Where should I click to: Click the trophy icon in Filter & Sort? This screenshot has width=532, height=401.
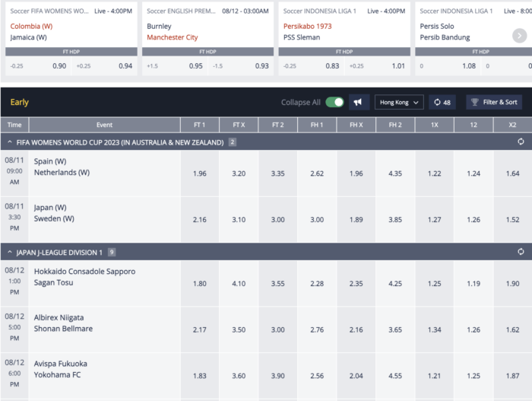(474, 102)
